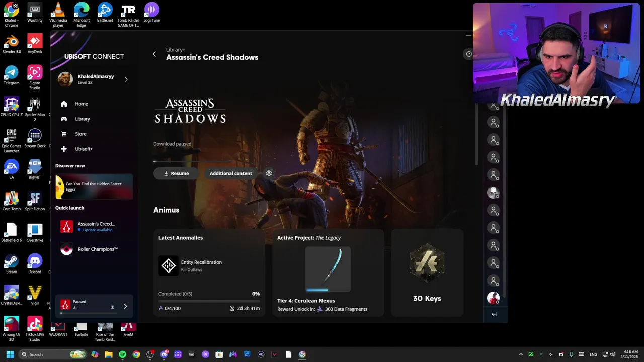This screenshot has width=644, height=362.
Task: Open the Library section in sidebar
Action: click(x=82, y=119)
